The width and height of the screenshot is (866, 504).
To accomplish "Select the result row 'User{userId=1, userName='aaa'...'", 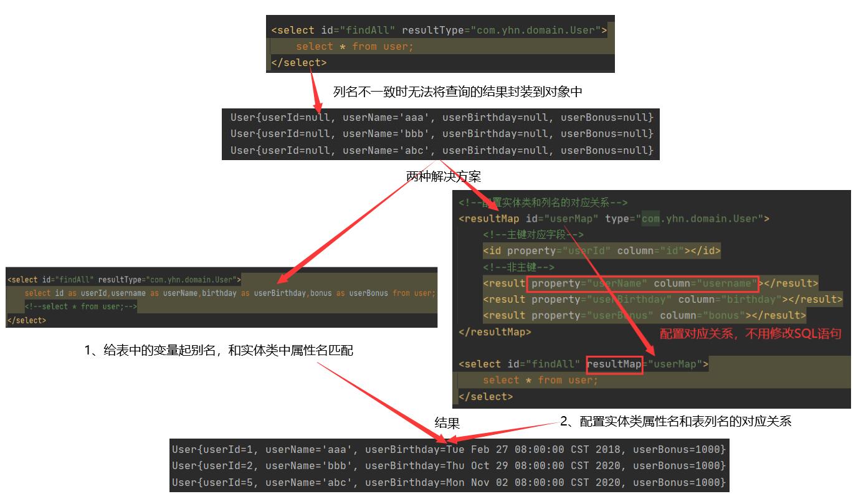I will [449, 449].
